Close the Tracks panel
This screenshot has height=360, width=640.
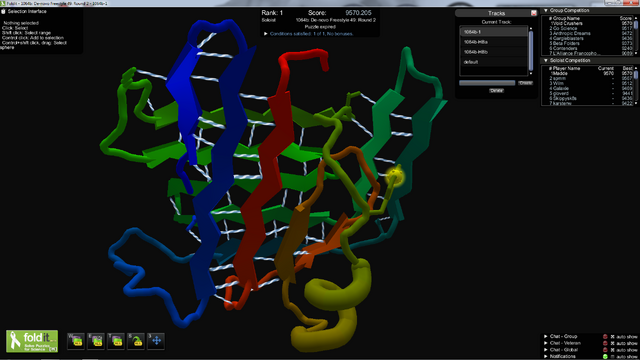[533, 13]
